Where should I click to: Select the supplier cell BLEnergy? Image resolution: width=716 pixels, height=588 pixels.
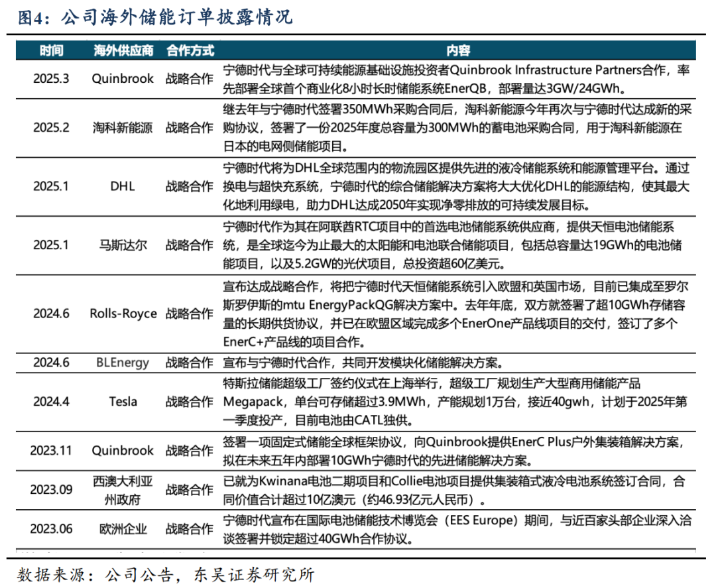pyautogui.click(x=123, y=363)
